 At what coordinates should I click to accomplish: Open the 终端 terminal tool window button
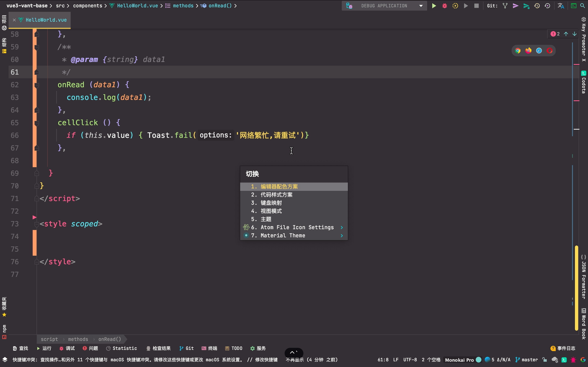click(209, 348)
